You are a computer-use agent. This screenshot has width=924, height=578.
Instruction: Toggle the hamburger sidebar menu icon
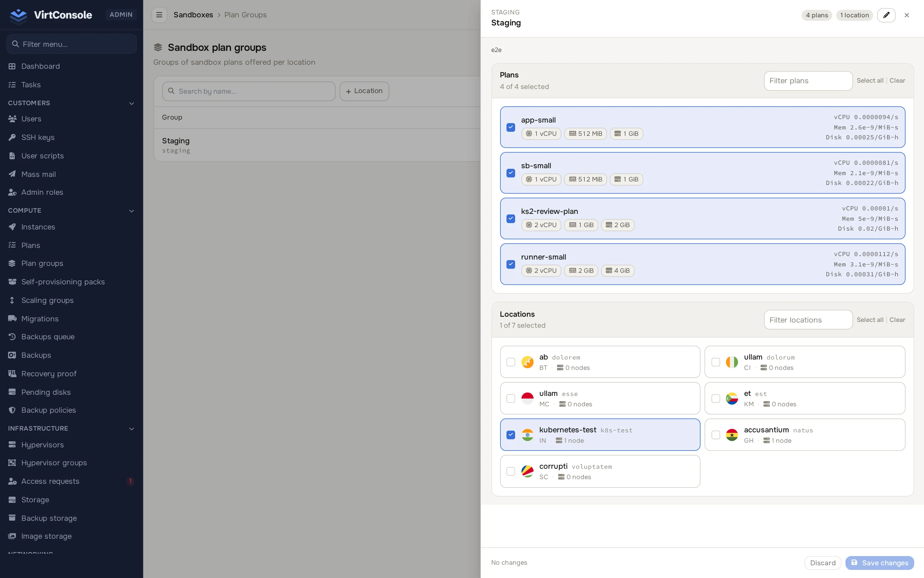(159, 15)
